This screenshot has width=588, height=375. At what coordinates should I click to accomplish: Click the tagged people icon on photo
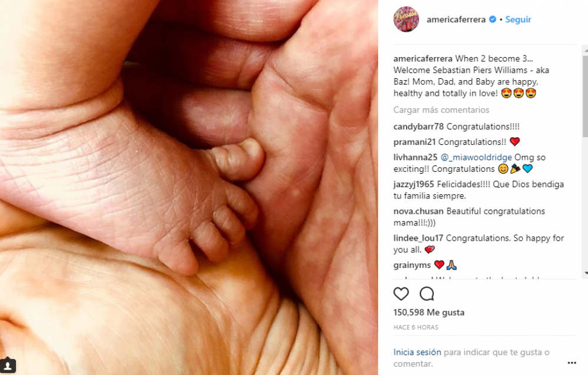point(8,365)
